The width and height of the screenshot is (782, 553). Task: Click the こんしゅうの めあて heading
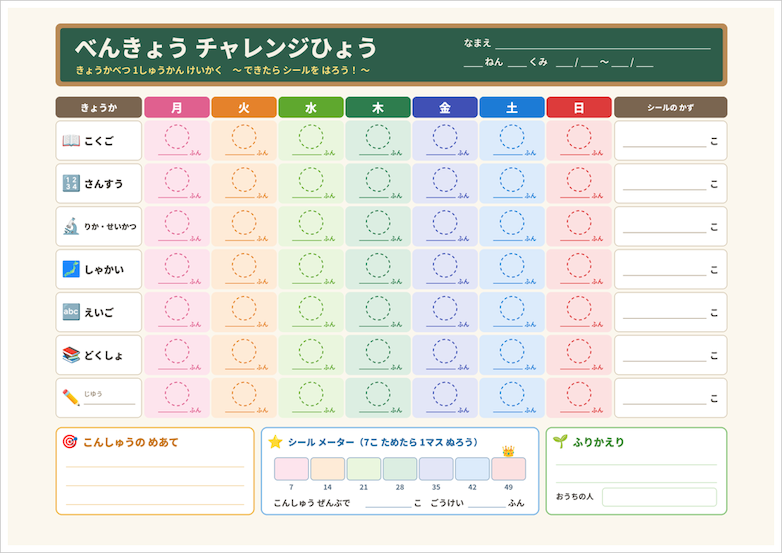click(x=131, y=442)
